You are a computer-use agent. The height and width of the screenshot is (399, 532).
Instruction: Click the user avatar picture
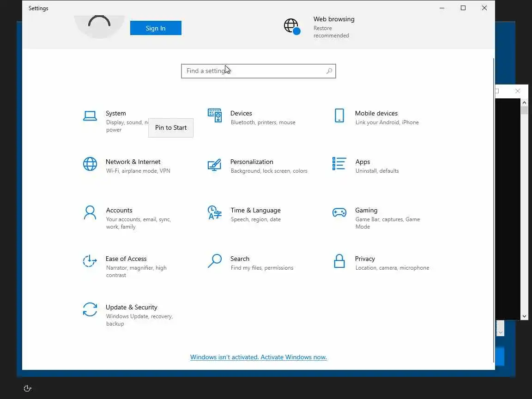(x=99, y=26)
